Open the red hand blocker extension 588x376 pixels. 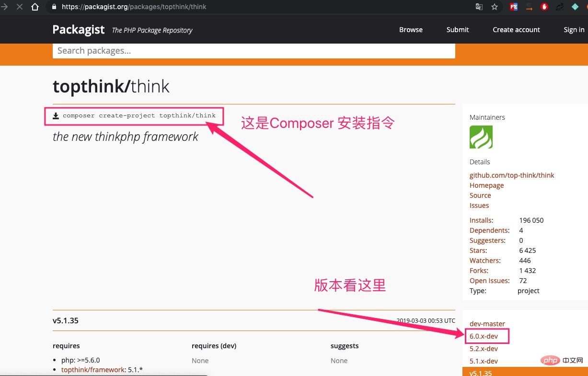click(x=544, y=7)
